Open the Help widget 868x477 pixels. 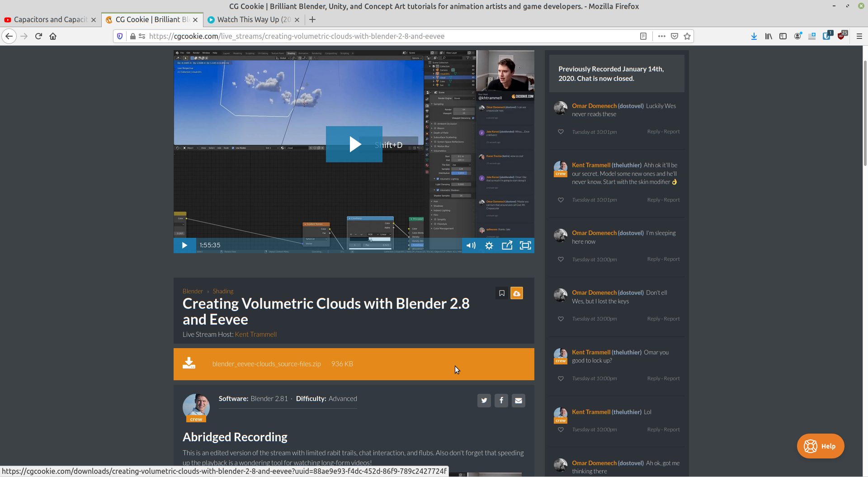[821, 446]
